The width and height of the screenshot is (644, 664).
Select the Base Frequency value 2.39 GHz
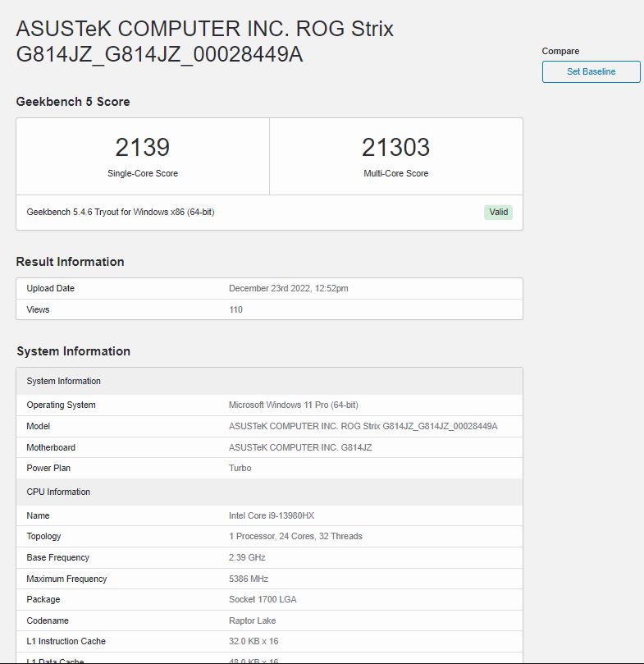247,557
